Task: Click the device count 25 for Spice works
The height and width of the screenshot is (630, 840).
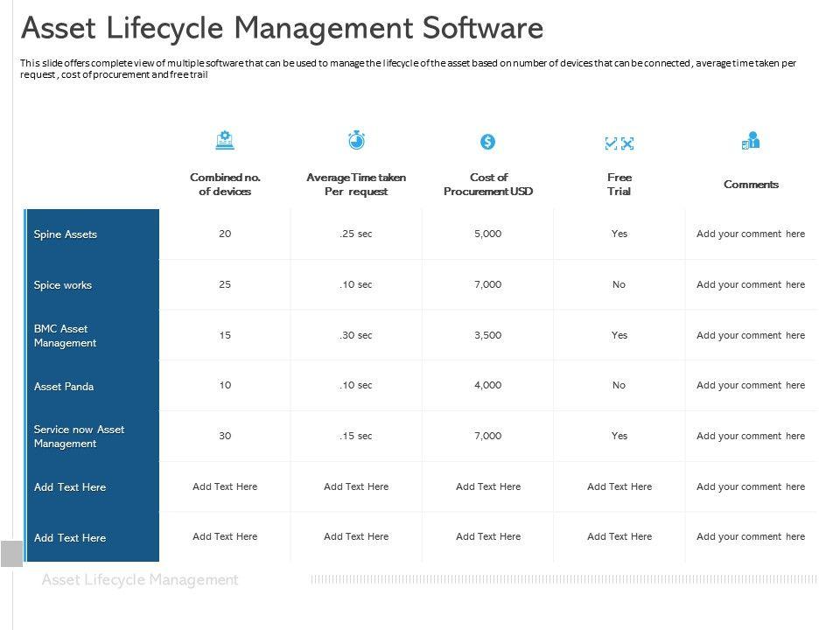Action: [x=225, y=284]
